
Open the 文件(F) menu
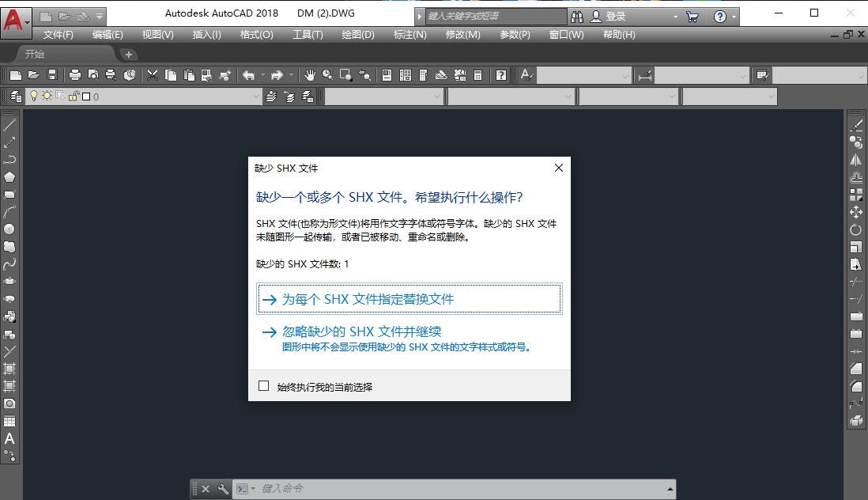pyautogui.click(x=59, y=35)
